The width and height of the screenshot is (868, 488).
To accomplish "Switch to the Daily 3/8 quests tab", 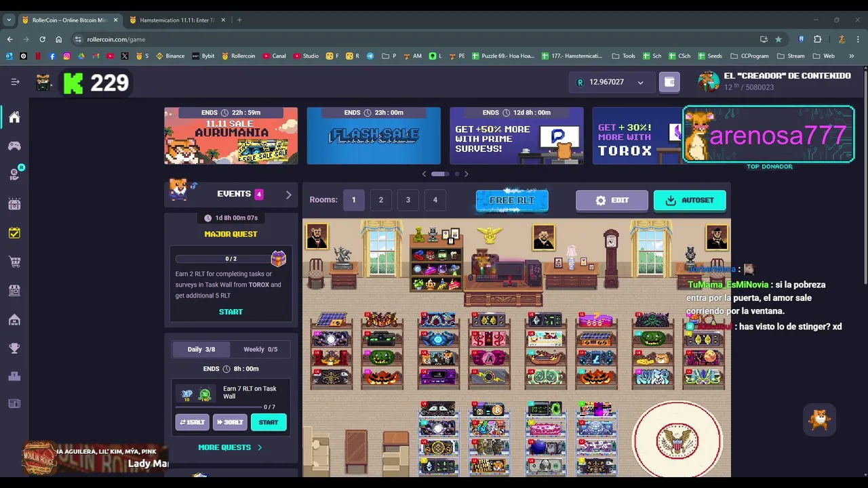I will pyautogui.click(x=201, y=349).
